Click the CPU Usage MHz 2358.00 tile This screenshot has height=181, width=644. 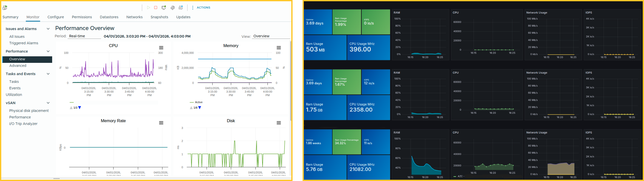[x=369, y=108]
